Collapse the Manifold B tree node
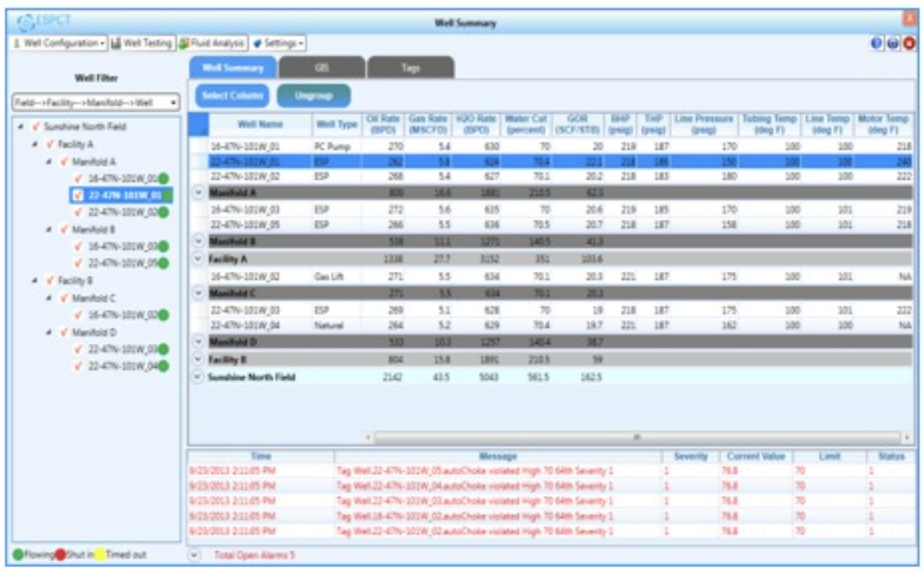Viewport: 924px width, 571px height. [x=49, y=229]
